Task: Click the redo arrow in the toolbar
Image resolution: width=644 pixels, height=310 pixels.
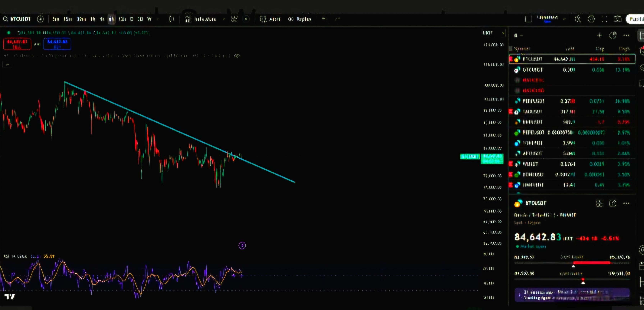Action: pyautogui.click(x=337, y=19)
